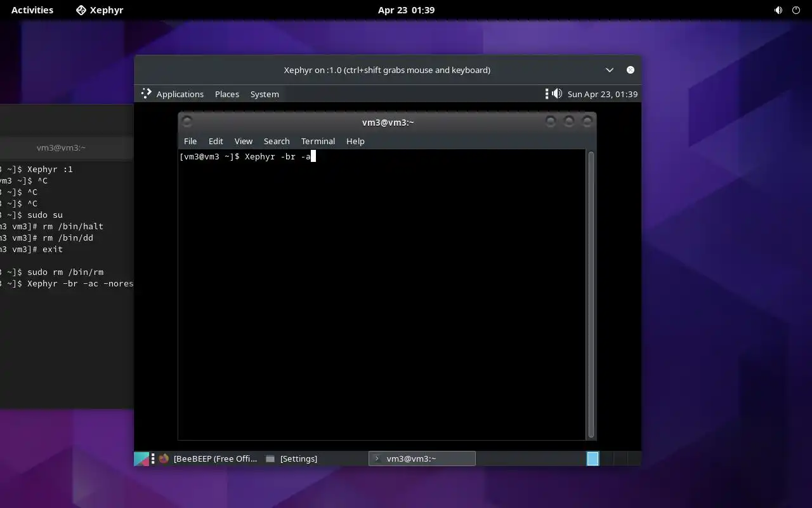Image resolution: width=812 pixels, height=508 pixels.
Task: Click the window menu button left of vm3@vm3 title
Action: click(187, 121)
